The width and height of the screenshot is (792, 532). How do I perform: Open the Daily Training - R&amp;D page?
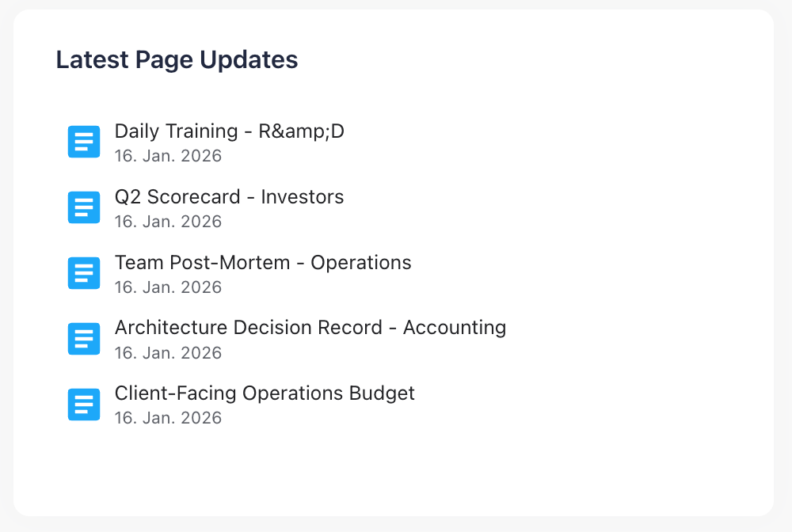tap(230, 131)
